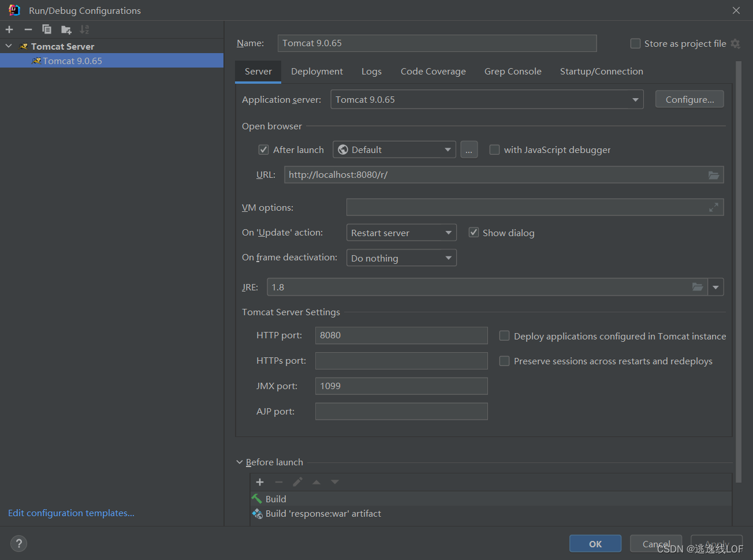The height and width of the screenshot is (560, 753).
Task: Switch to Startup/Connection tab
Action: (602, 72)
